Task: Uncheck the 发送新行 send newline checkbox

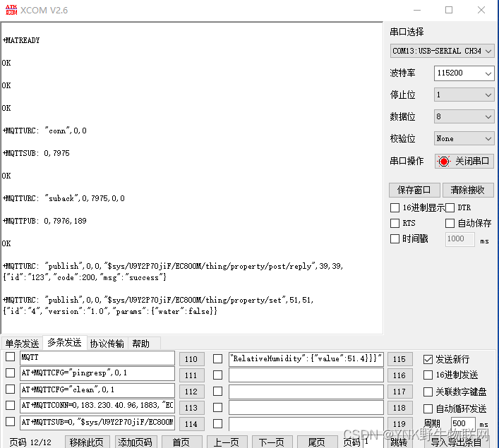Action: point(428,360)
